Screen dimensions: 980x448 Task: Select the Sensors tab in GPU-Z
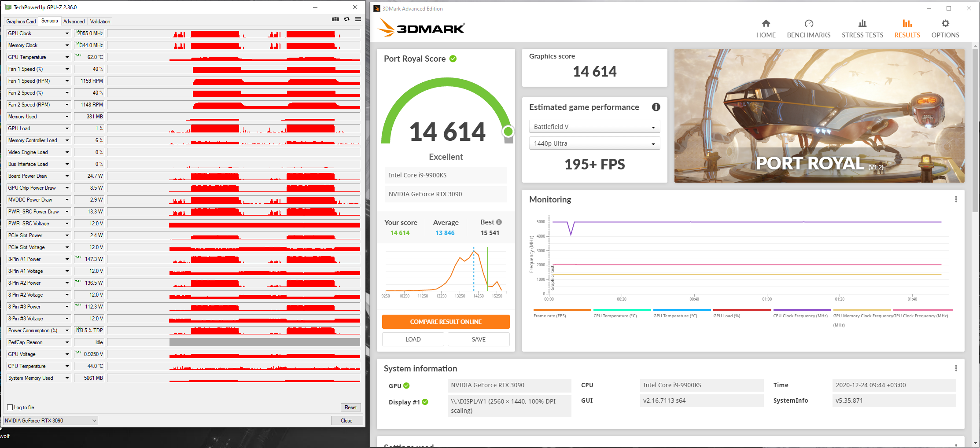pos(49,21)
